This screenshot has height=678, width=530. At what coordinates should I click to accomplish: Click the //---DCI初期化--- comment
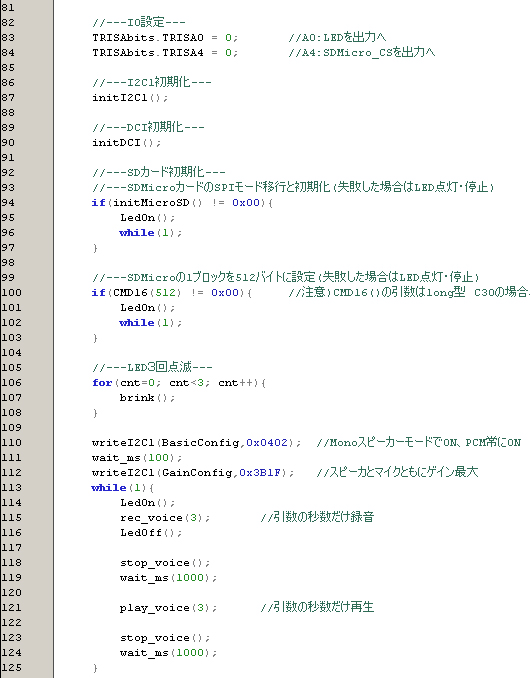148,127
